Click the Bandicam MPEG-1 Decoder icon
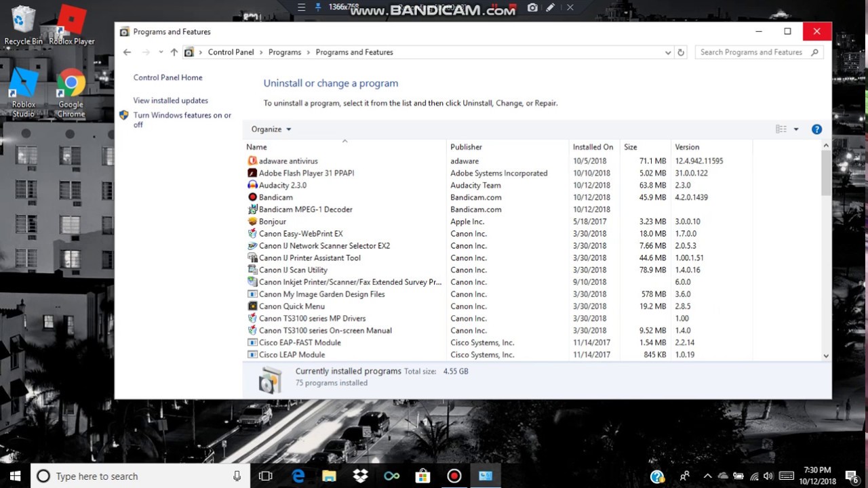The image size is (868, 488). tap(252, 209)
